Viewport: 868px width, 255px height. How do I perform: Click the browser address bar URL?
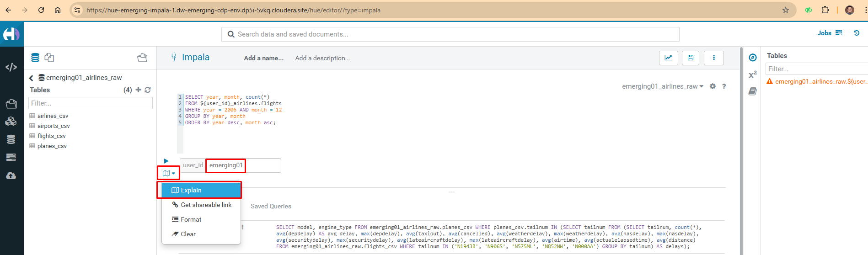[x=233, y=10]
